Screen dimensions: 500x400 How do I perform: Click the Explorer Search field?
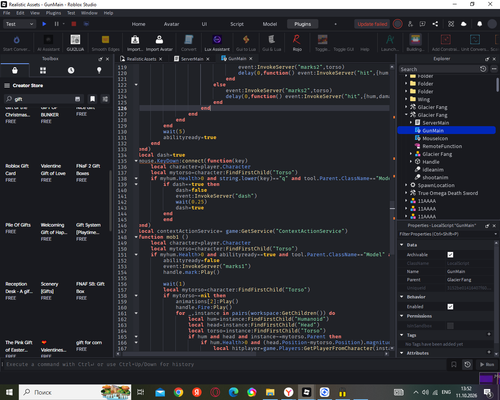tap(439, 69)
